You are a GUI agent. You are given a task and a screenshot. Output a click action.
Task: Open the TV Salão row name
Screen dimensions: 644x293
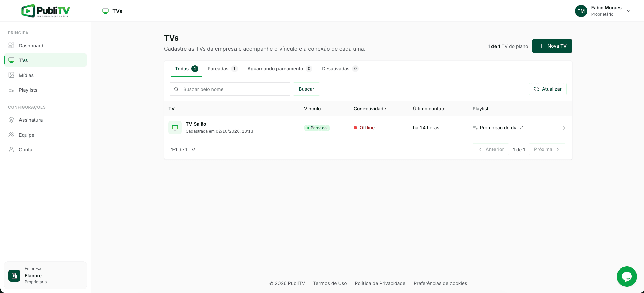tap(196, 124)
